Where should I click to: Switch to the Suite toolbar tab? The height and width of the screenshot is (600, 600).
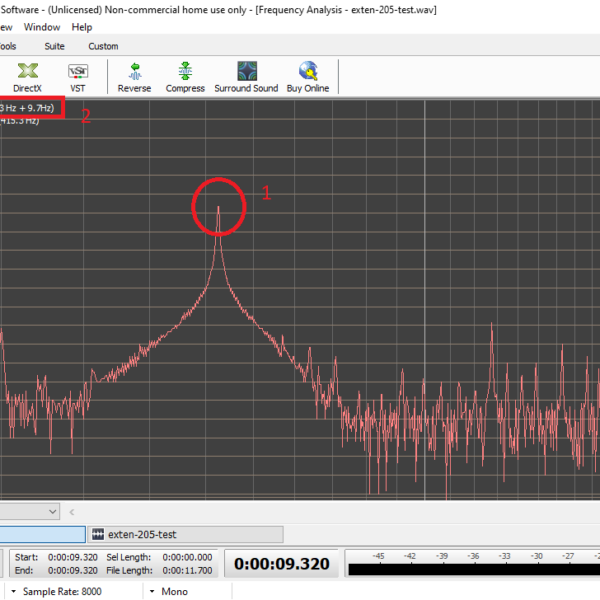(54, 46)
